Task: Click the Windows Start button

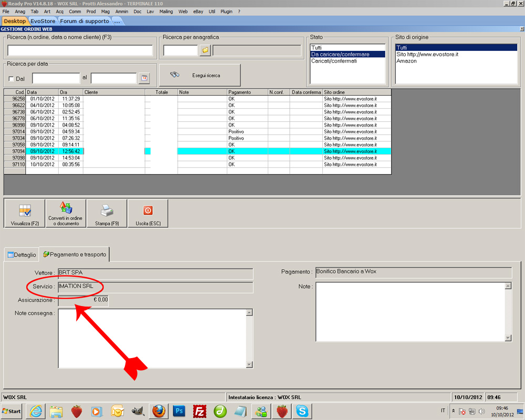Action: (x=12, y=411)
